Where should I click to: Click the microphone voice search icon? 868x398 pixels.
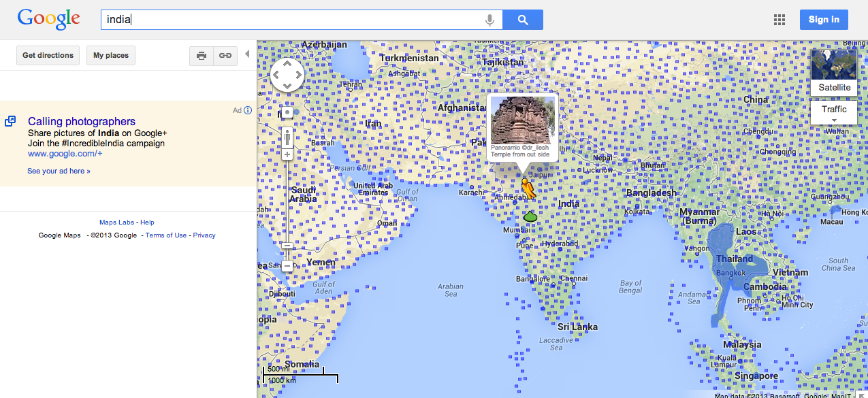coord(489,20)
